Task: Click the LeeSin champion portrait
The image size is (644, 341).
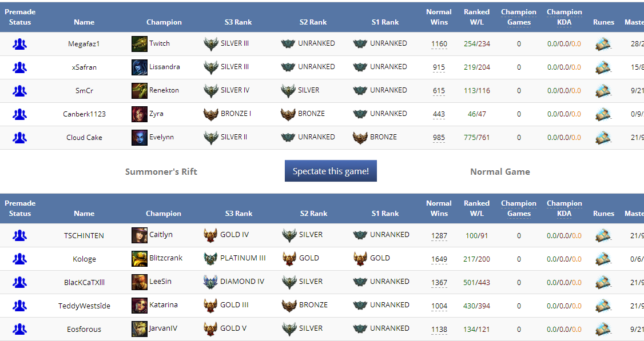Action: coord(139,282)
